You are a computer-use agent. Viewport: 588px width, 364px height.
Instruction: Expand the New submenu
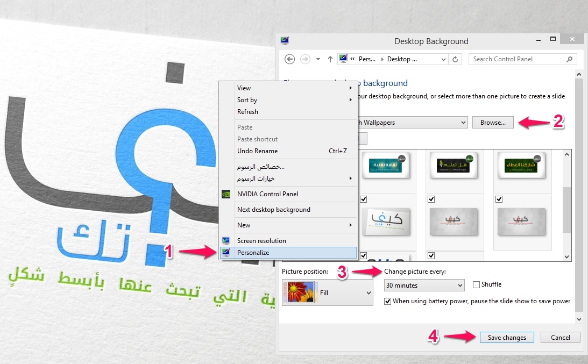pyautogui.click(x=351, y=225)
